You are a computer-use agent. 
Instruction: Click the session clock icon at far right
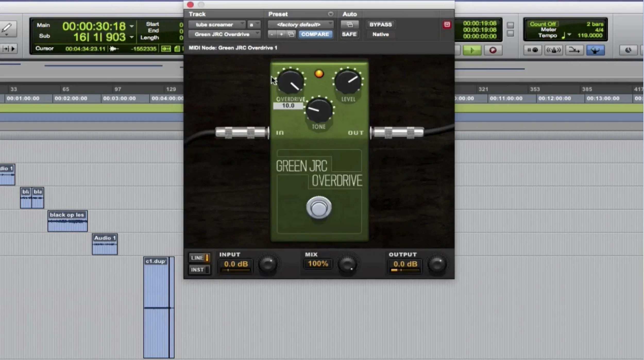tap(629, 49)
